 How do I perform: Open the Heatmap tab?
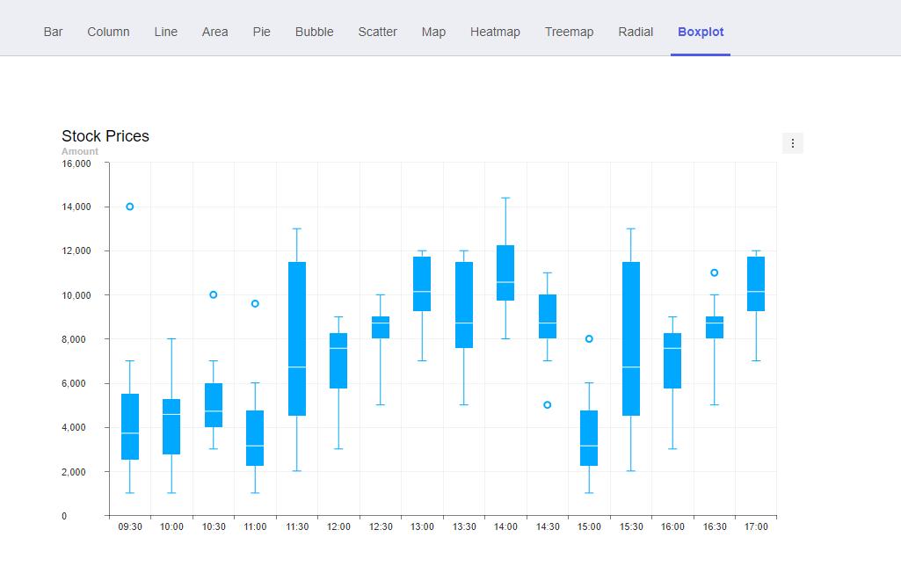pyautogui.click(x=495, y=32)
